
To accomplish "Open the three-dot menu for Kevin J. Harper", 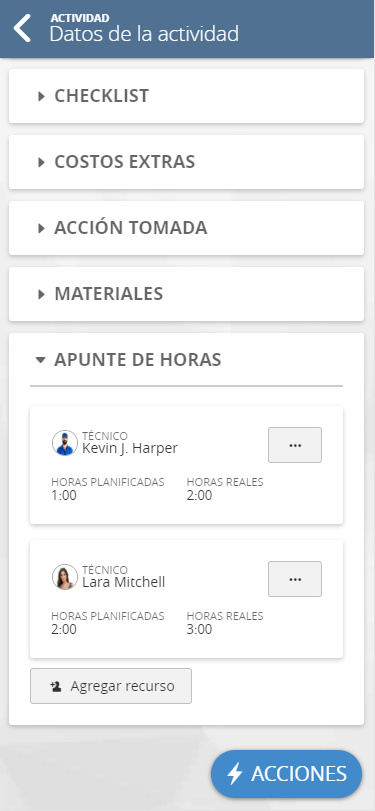I will coord(295,445).
